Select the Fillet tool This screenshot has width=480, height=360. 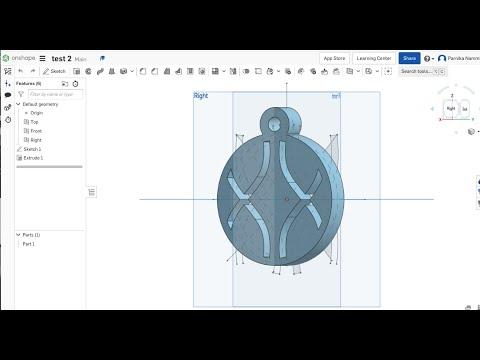[x=143, y=71]
